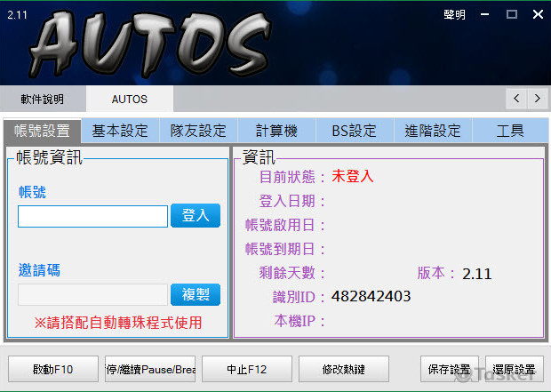Click the 版本 value 2.11 in info panel

pyautogui.click(x=477, y=274)
